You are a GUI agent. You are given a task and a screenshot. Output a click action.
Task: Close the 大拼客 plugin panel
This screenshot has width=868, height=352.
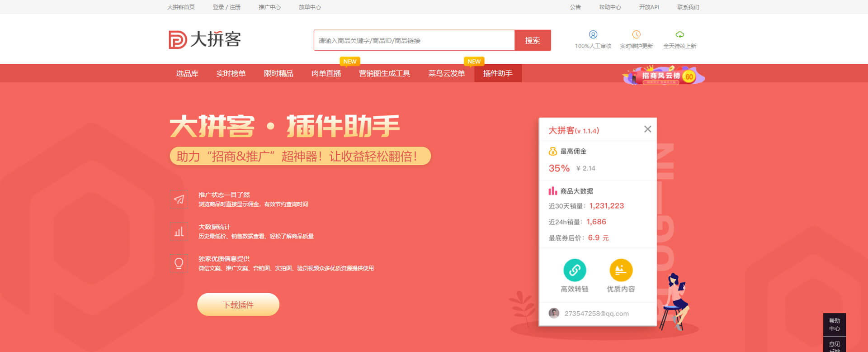[x=647, y=129]
